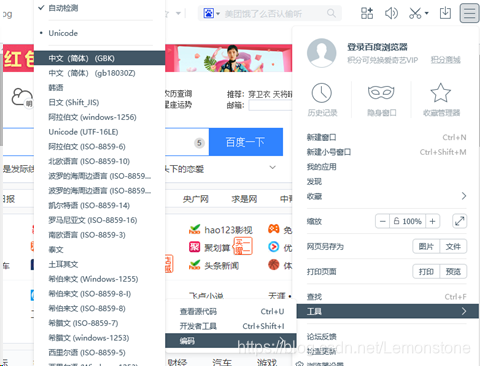
Task: Select 土耳其文 encoding
Action: (x=99, y=264)
